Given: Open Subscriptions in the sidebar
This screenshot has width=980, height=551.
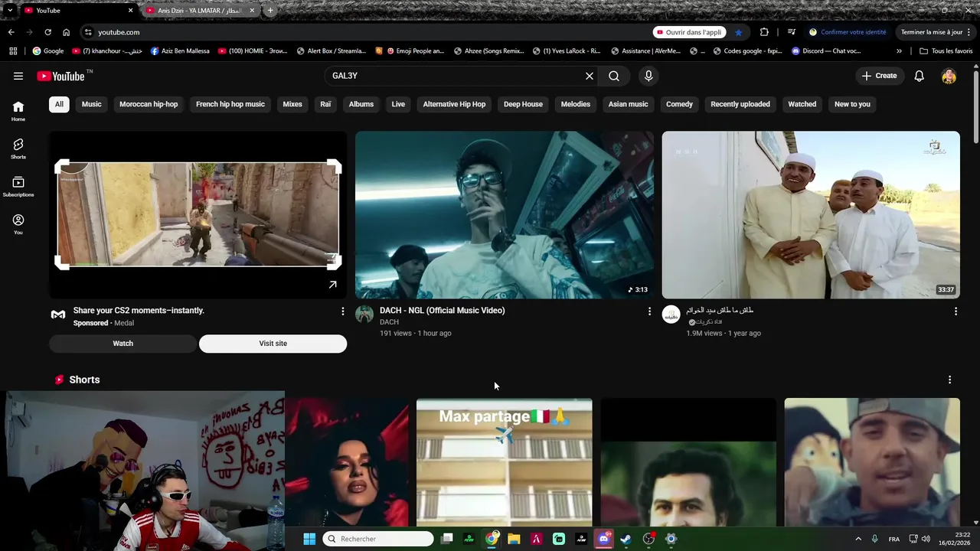Looking at the screenshot, I should click(x=18, y=187).
